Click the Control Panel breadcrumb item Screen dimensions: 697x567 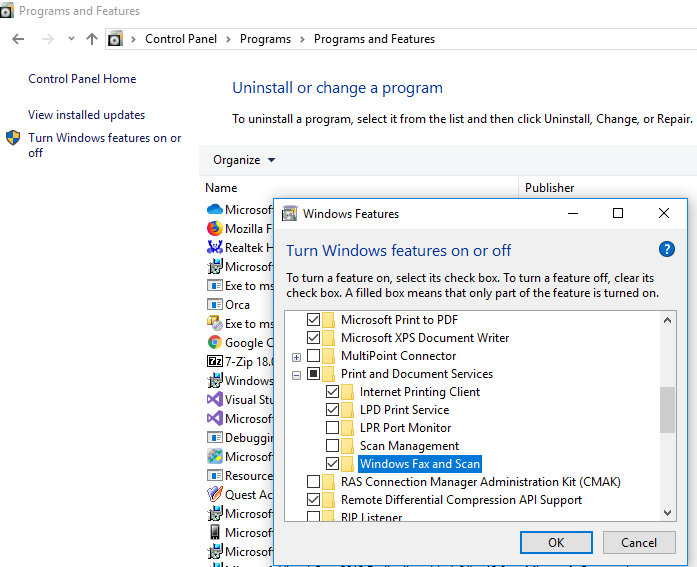(x=178, y=39)
